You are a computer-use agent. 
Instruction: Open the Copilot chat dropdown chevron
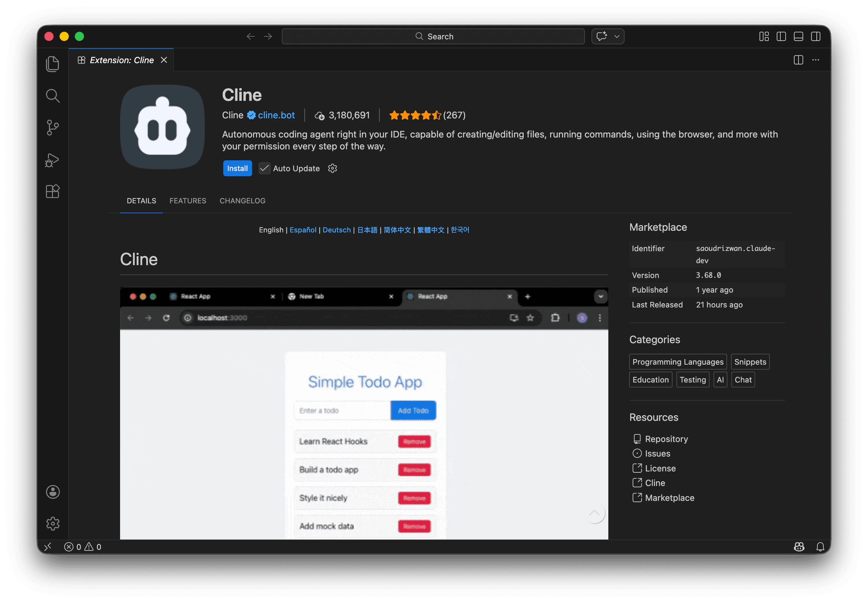617,36
